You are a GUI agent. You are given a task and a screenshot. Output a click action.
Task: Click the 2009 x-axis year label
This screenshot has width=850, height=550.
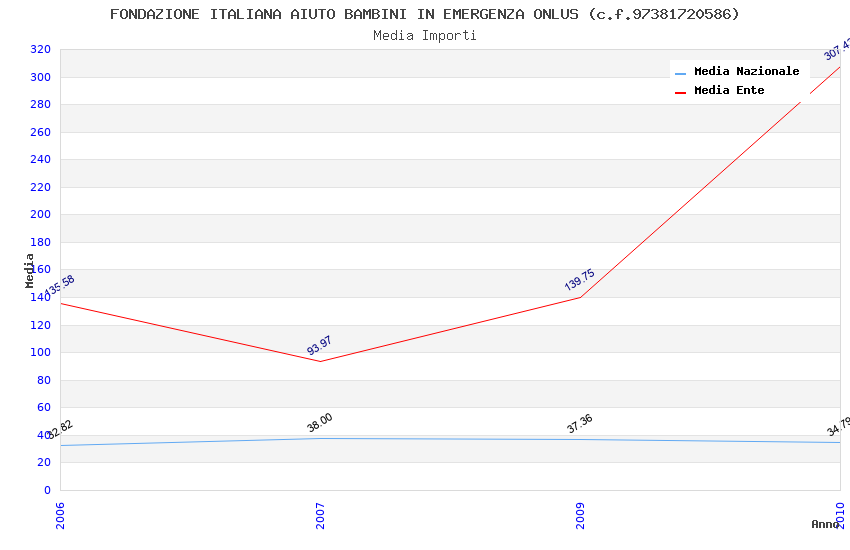580,515
